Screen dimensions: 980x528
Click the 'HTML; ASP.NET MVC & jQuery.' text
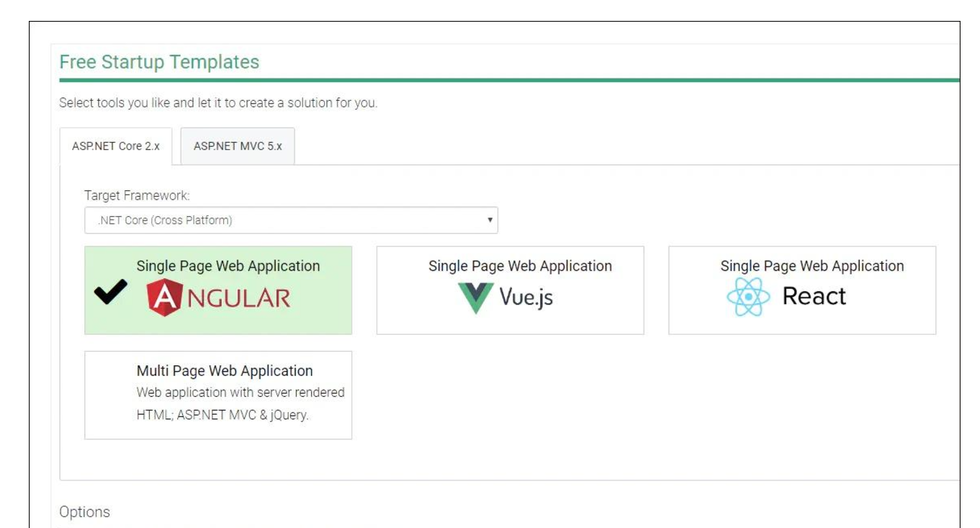pyautogui.click(x=222, y=415)
